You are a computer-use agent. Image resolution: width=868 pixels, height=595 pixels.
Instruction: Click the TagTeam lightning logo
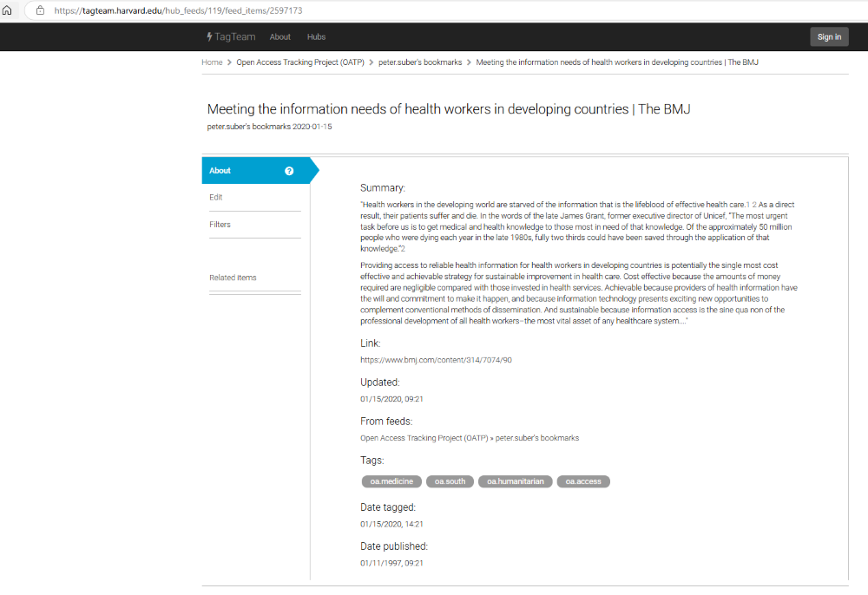pos(231,36)
